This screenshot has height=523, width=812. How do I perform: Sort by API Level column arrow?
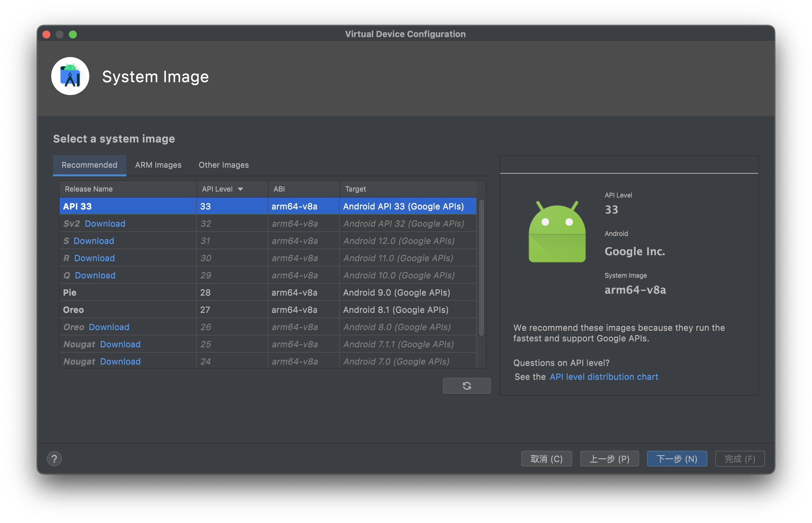pos(240,189)
